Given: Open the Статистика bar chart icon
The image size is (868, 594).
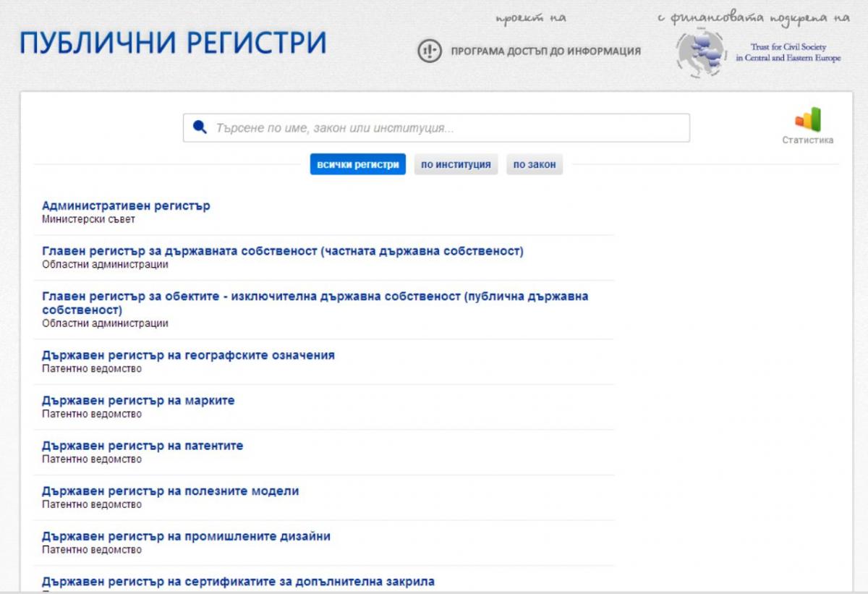Looking at the screenshot, I should tap(808, 119).
